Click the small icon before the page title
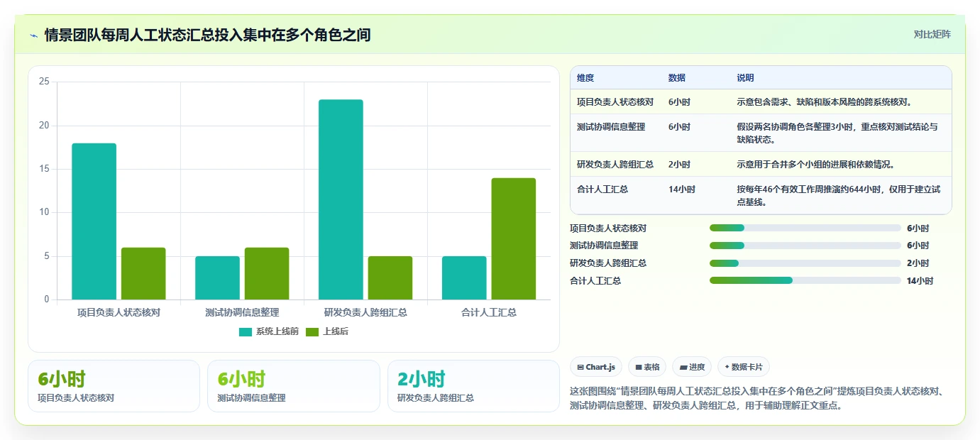Image resolution: width=980 pixels, height=440 pixels. pyautogui.click(x=34, y=35)
